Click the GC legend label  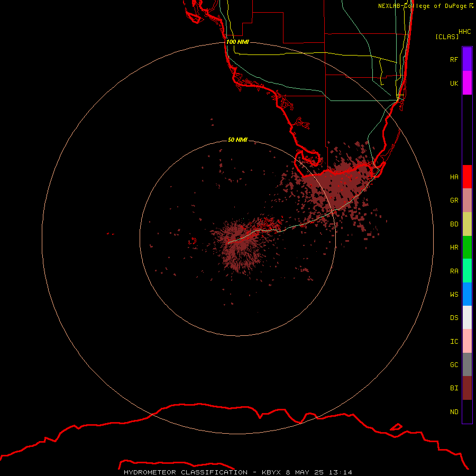[454, 365]
